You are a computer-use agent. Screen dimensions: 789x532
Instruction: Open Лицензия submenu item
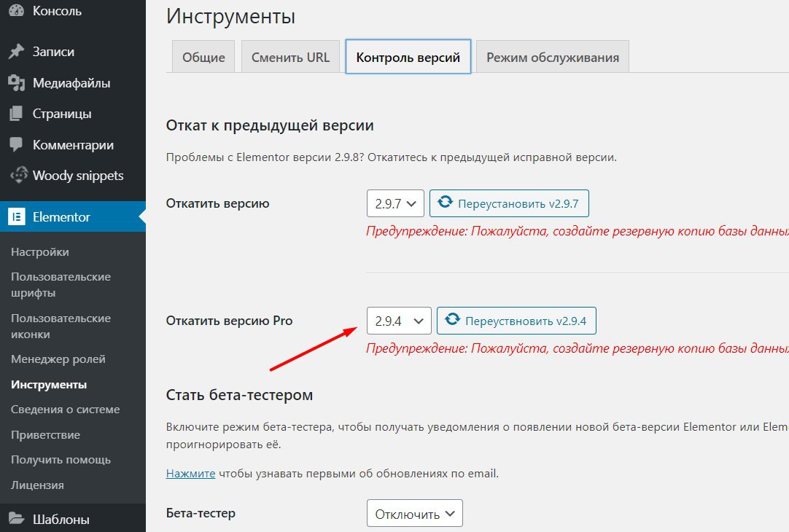point(37,485)
